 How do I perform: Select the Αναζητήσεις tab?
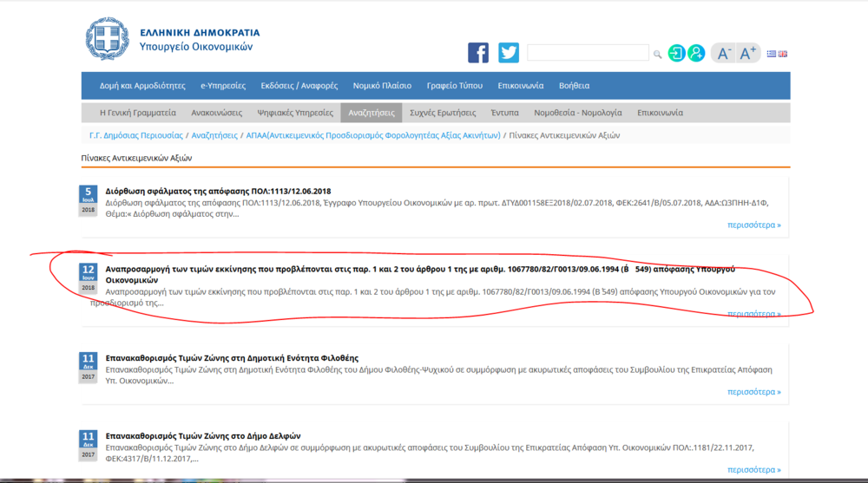pyautogui.click(x=372, y=113)
